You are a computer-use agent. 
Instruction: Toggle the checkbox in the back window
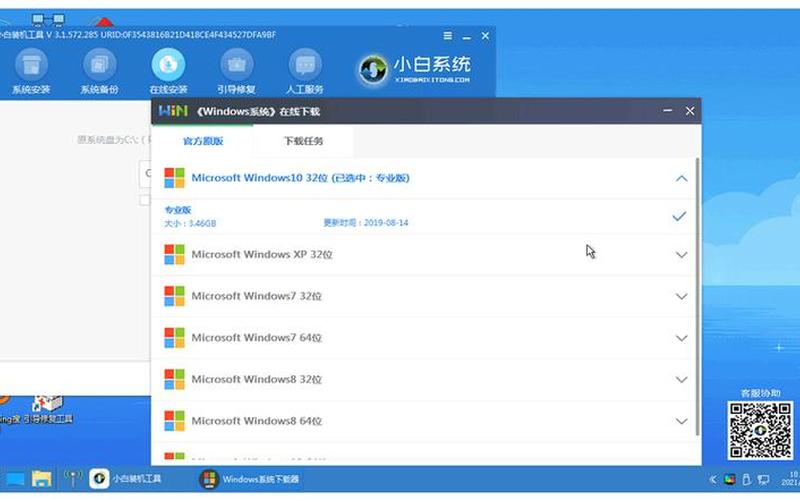[x=145, y=200]
